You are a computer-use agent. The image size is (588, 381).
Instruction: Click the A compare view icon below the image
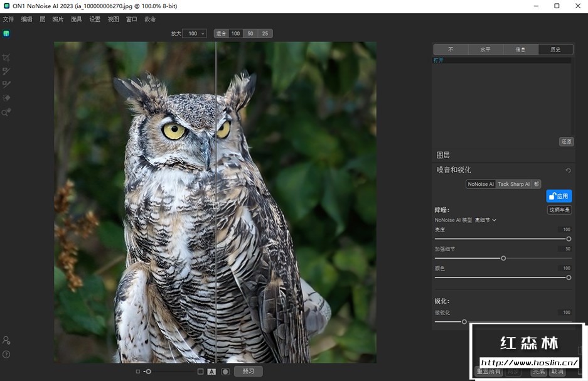click(211, 372)
